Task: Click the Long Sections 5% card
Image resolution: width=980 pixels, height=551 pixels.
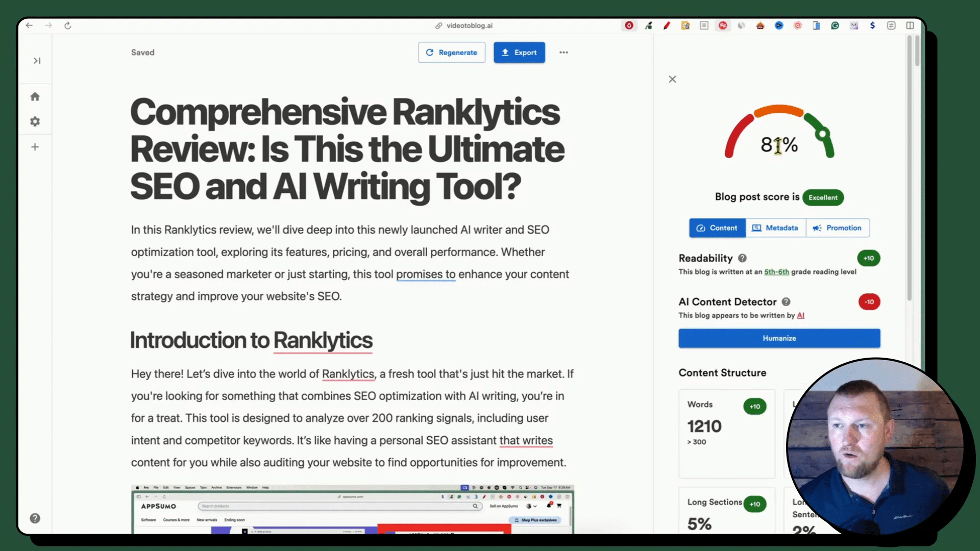Action: [x=726, y=511]
